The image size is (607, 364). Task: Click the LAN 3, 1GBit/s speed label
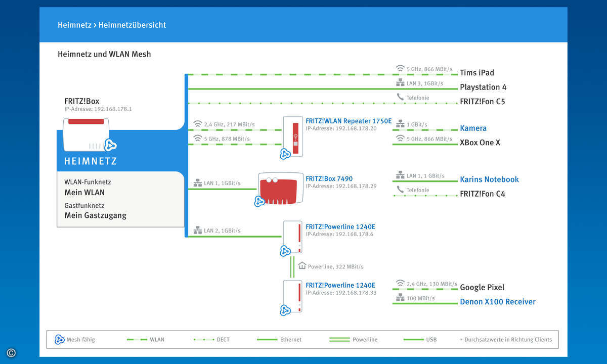425,83
